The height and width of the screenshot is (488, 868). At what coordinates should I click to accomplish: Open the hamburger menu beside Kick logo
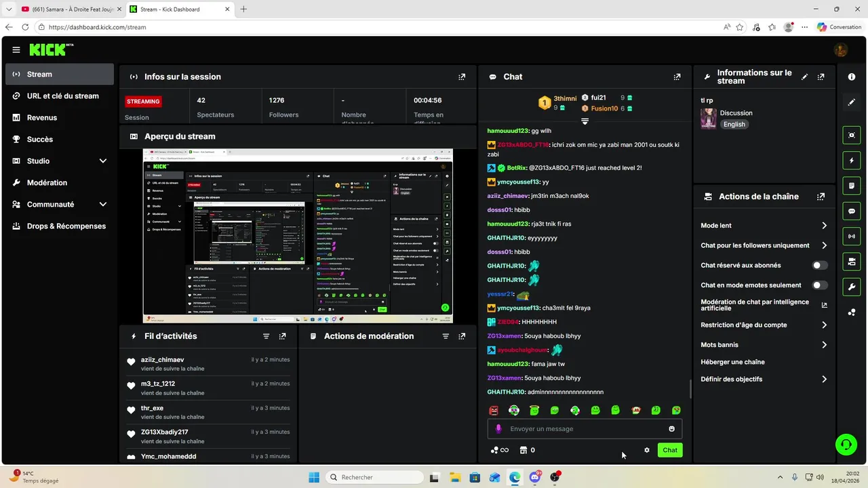coord(16,49)
